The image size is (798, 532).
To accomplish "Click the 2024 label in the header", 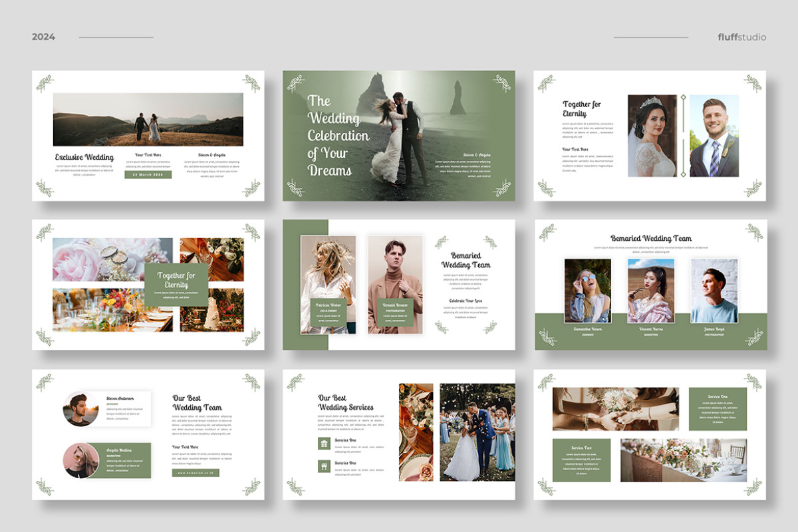I will pos(43,37).
